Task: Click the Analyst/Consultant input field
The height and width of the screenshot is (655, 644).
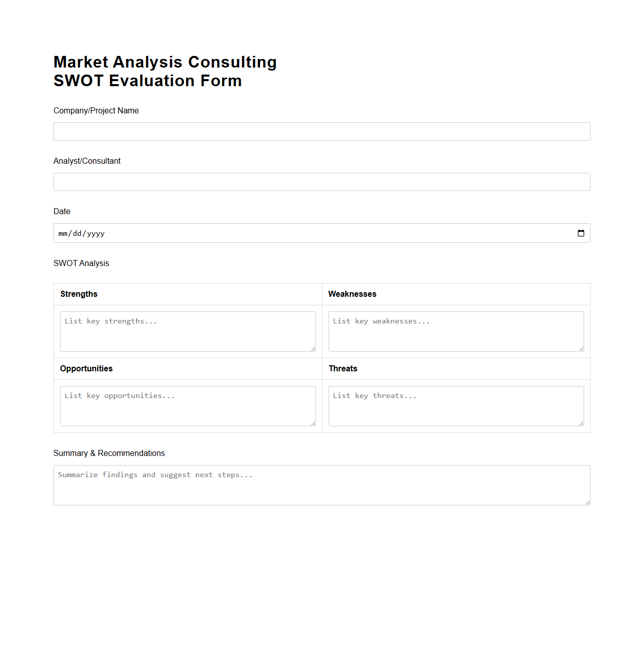Action: 321,182
